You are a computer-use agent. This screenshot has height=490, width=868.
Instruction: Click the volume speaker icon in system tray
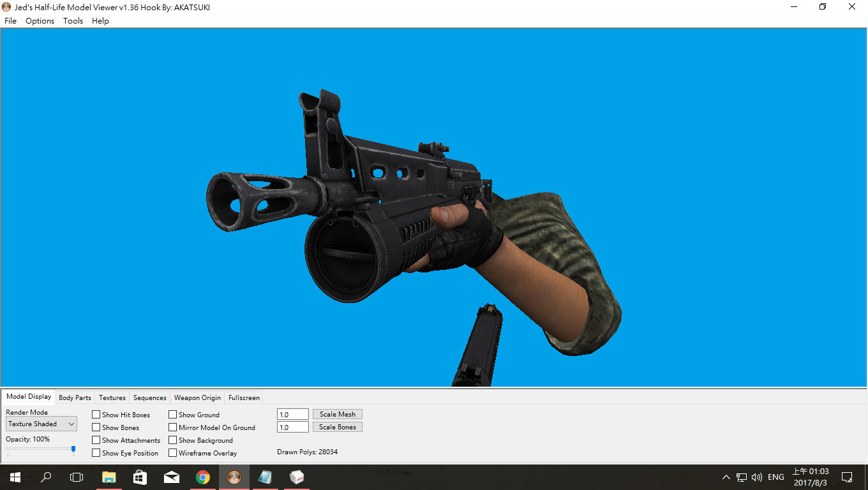coord(756,477)
